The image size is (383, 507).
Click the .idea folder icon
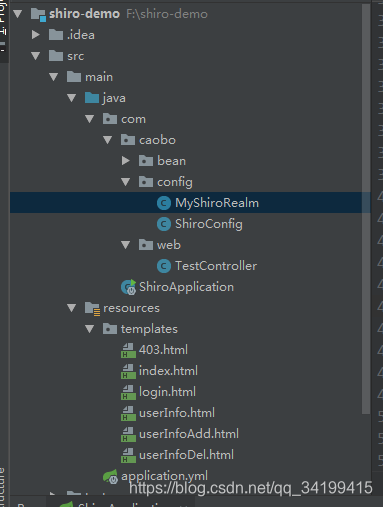click(x=56, y=35)
